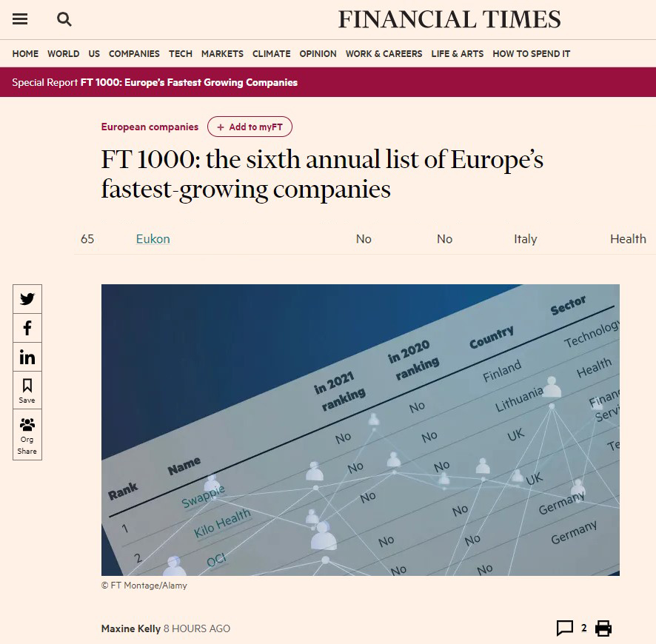Print article using printer icon
The image size is (656, 644).
click(603, 628)
